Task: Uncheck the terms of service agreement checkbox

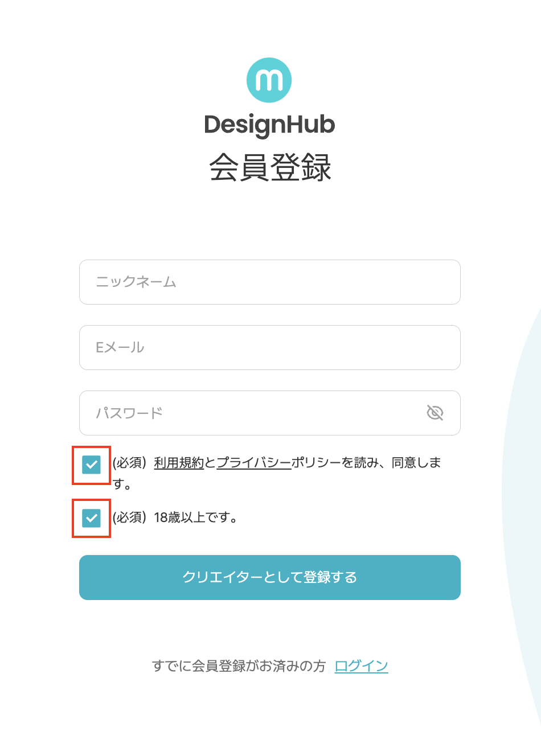Action: [91, 466]
